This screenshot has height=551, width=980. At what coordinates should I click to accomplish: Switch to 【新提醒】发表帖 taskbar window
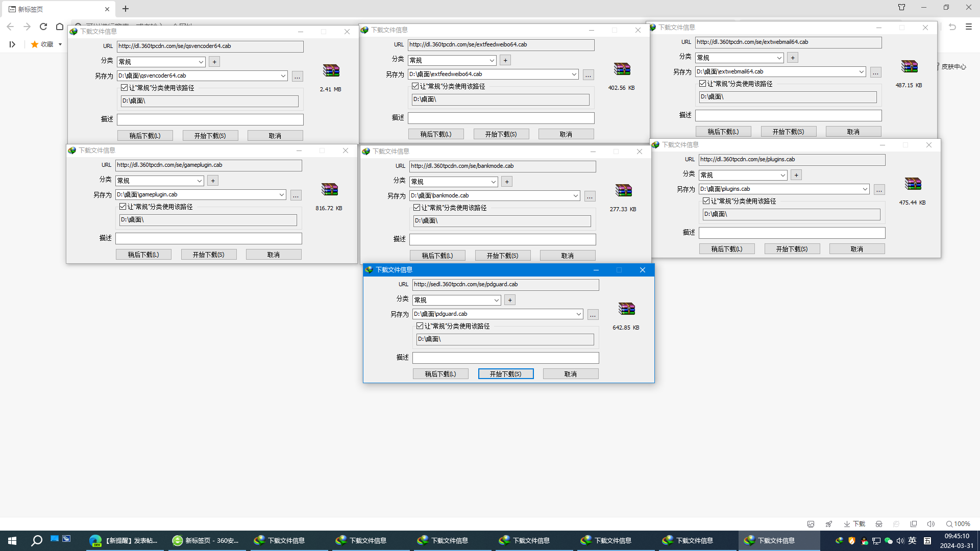124,541
